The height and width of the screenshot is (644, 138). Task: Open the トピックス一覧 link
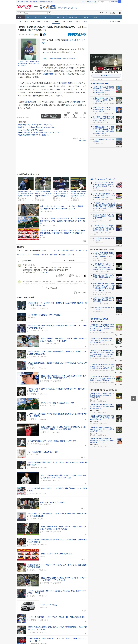point(115,21)
